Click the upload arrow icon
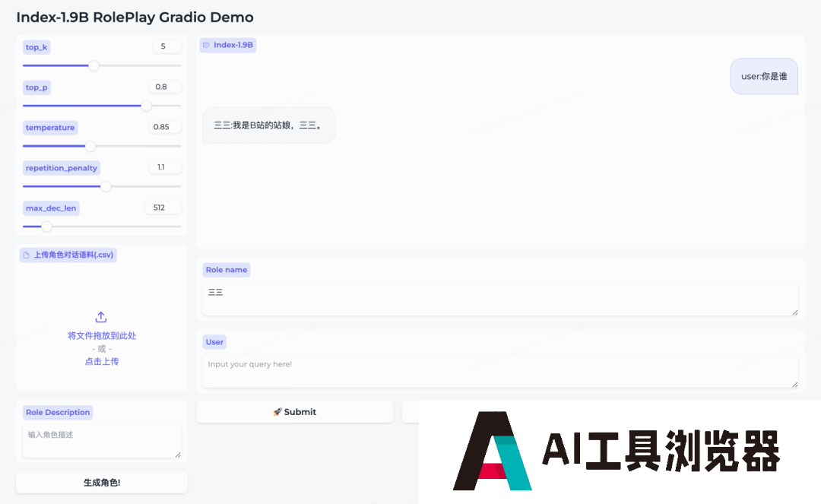The height and width of the screenshot is (504, 821). point(101,317)
